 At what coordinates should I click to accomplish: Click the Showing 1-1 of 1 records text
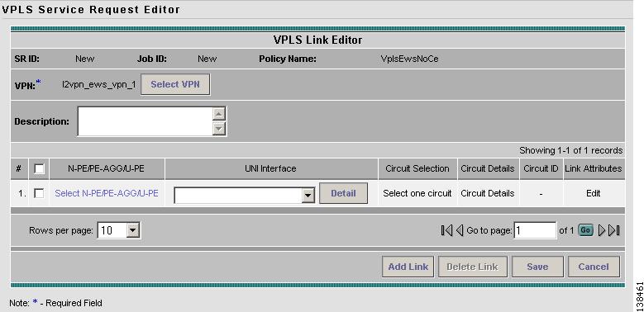click(x=571, y=150)
